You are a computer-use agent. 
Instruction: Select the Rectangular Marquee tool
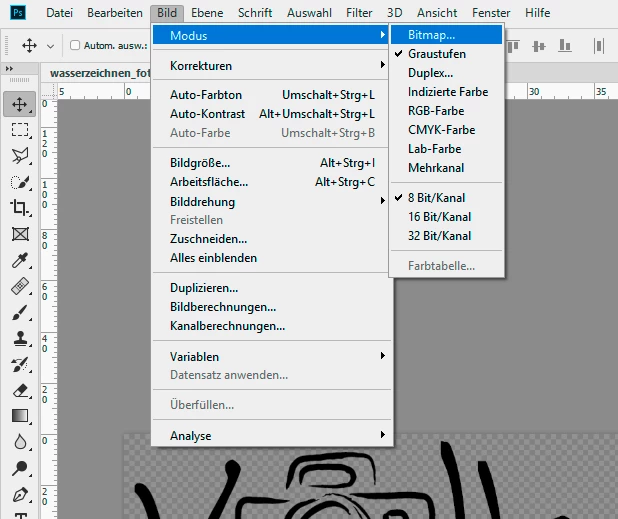tap(20, 130)
